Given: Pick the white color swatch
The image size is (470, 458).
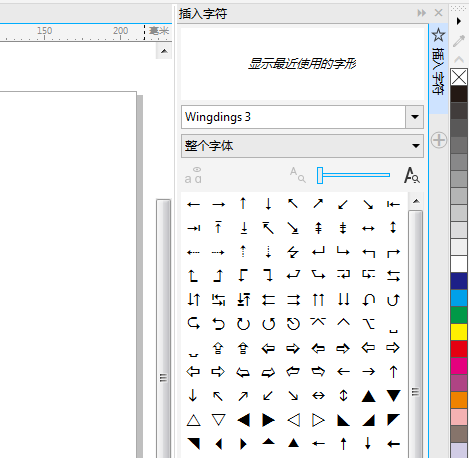Looking at the screenshot, I should point(459,264).
